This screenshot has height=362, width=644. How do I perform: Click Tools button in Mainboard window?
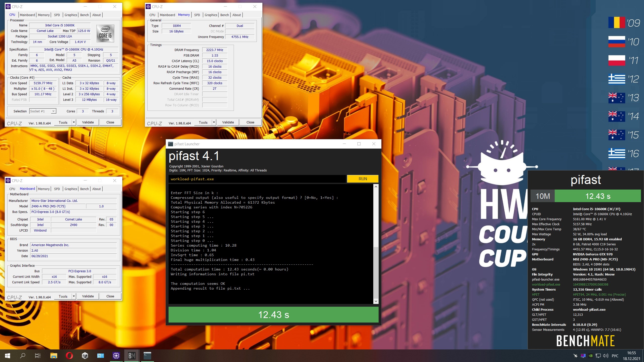(63, 296)
